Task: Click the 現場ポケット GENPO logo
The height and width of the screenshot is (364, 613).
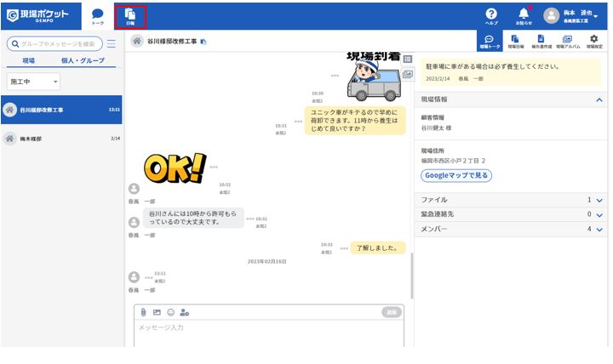Action: [x=38, y=15]
